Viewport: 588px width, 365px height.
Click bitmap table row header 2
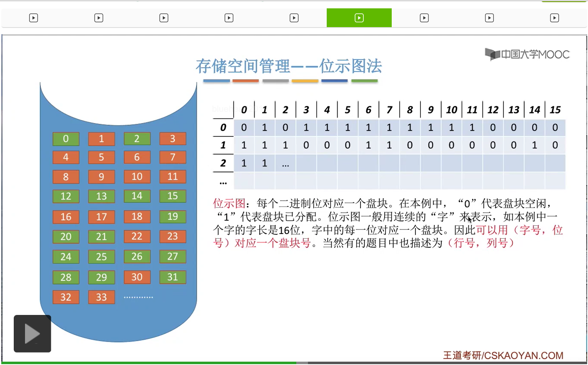click(223, 163)
